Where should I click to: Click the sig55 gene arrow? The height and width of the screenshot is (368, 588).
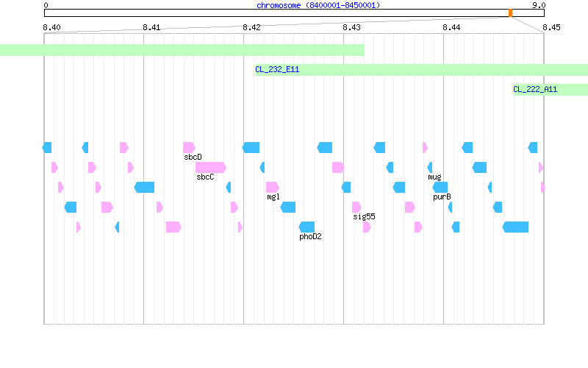(x=356, y=207)
